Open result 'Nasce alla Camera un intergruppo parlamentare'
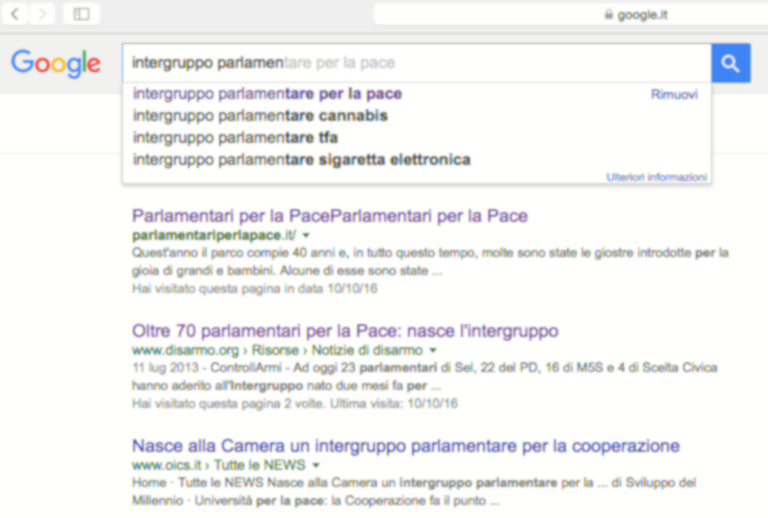The image size is (768, 518). (x=406, y=446)
